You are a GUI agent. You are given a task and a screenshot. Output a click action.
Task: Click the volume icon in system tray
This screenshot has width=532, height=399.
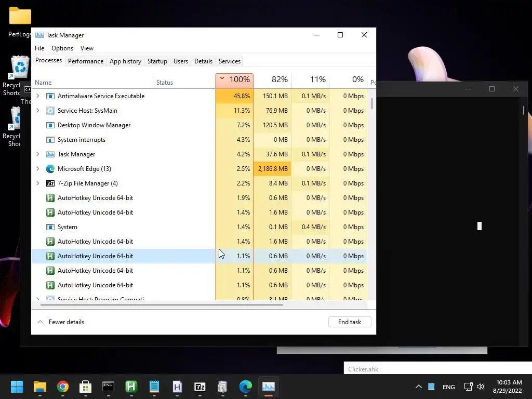pyautogui.click(x=481, y=387)
